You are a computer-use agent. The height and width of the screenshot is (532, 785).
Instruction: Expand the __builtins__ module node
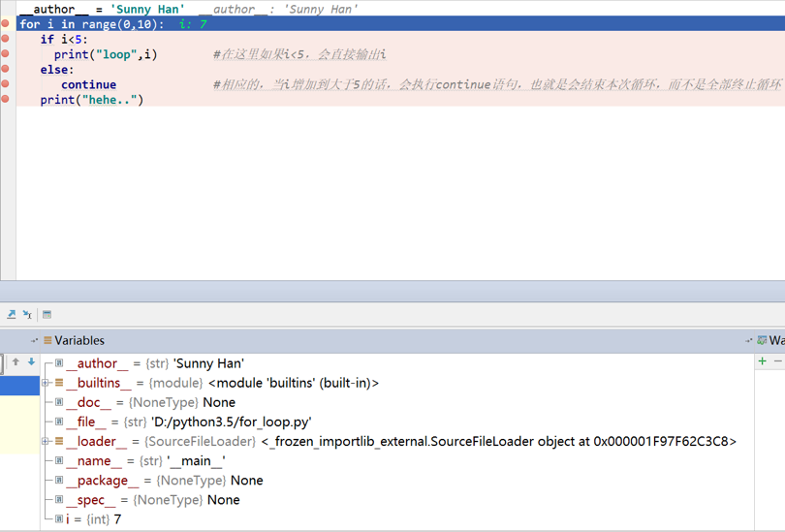click(45, 383)
